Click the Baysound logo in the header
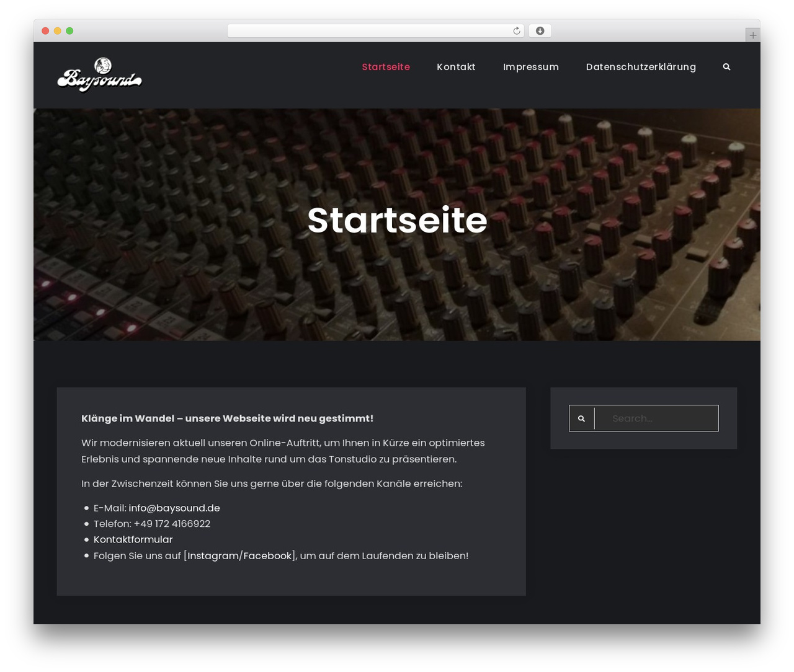This screenshot has height=672, width=794. (x=100, y=74)
